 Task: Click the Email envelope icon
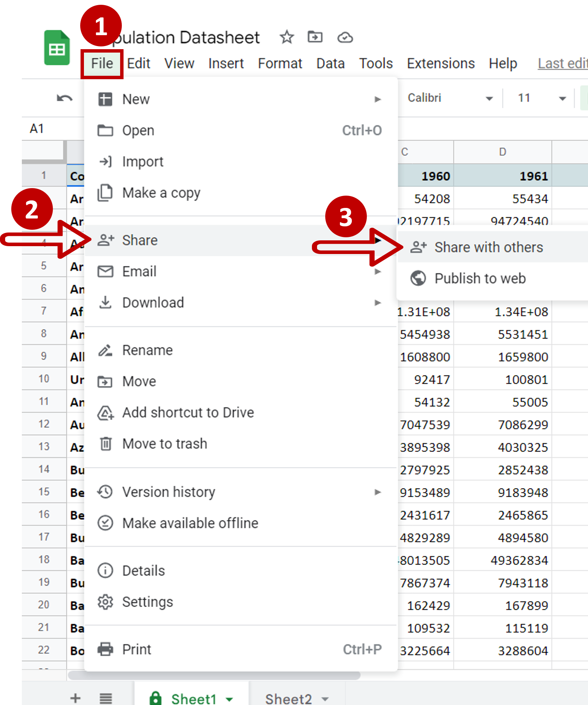click(105, 271)
